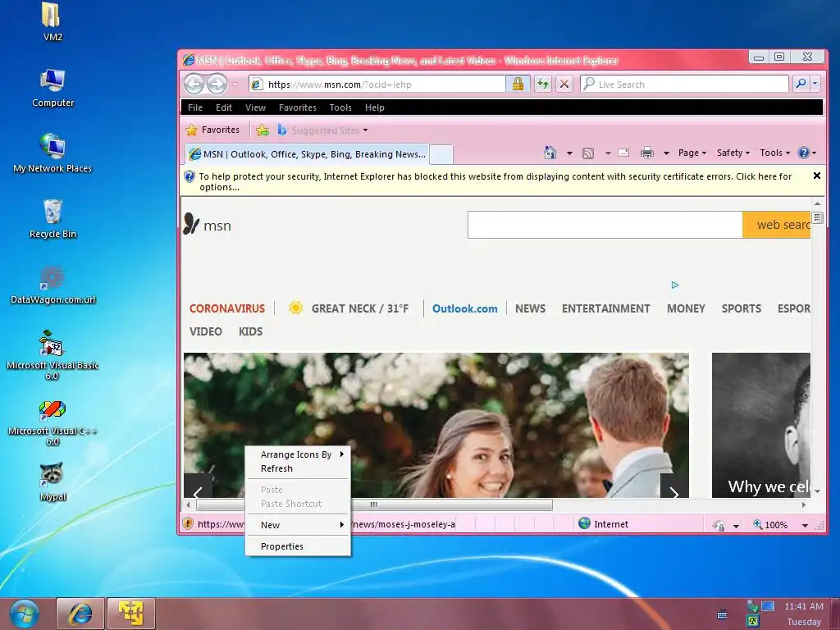Image resolution: width=840 pixels, height=630 pixels.
Task: Expand the Suggested Sites dropdown
Action: (365, 130)
